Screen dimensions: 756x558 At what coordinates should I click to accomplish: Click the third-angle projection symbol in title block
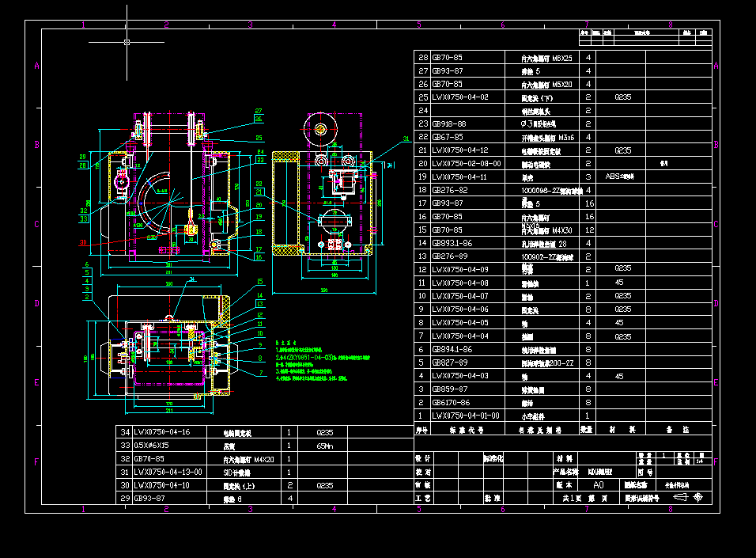(x=682, y=497)
